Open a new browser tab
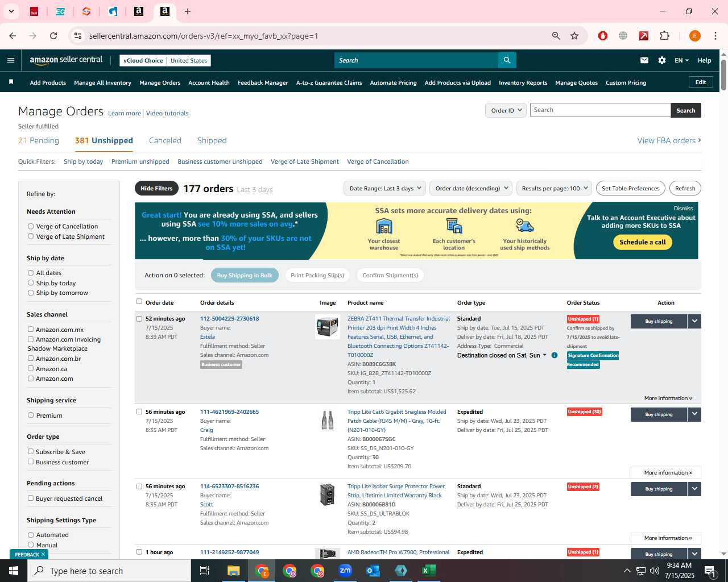This screenshot has width=728, height=582. 188,11
